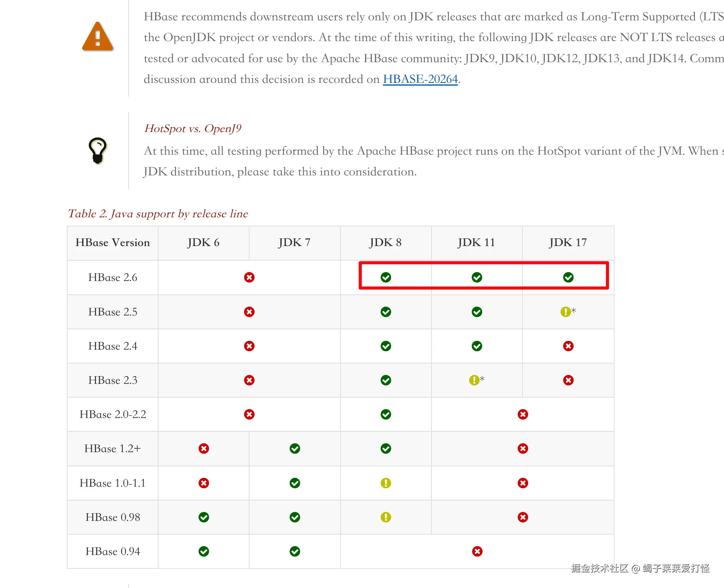Screen dimensions: 724x588
Task: Click HBase 2.4 JDK 11 green checkmark
Action: click(x=477, y=346)
